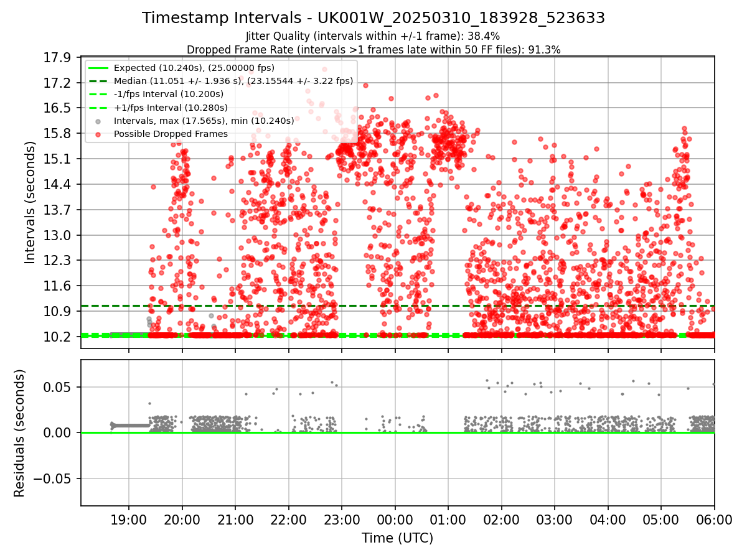Click the "Residuals (seconds)" y-axis label
The height and width of the screenshot is (560, 747).
[x=19, y=433]
